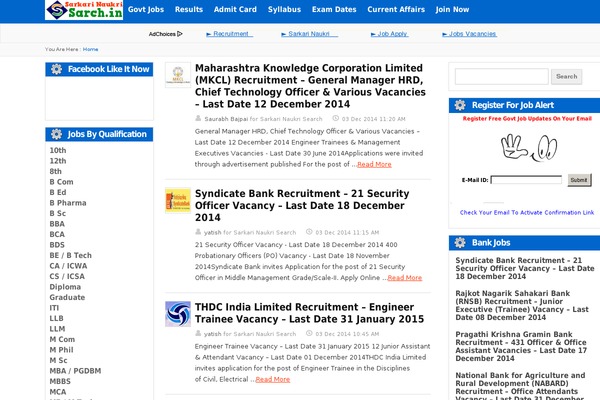Click author icon next to Saurabh Bajpai
The image size is (600, 400).
(198, 118)
